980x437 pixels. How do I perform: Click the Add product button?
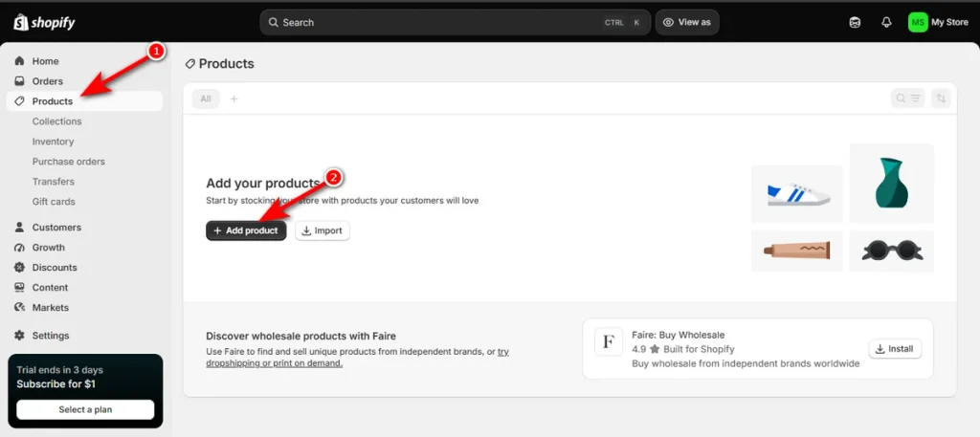coord(246,230)
